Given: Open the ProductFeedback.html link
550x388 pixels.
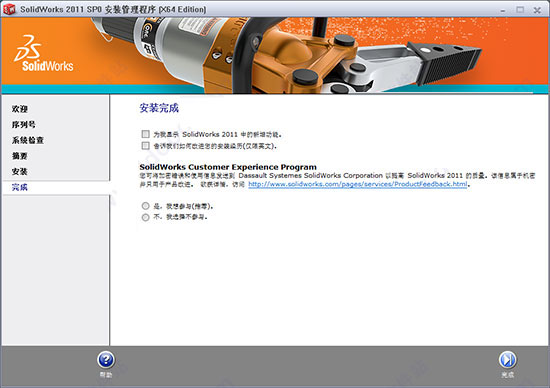Looking at the screenshot, I should [x=357, y=184].
